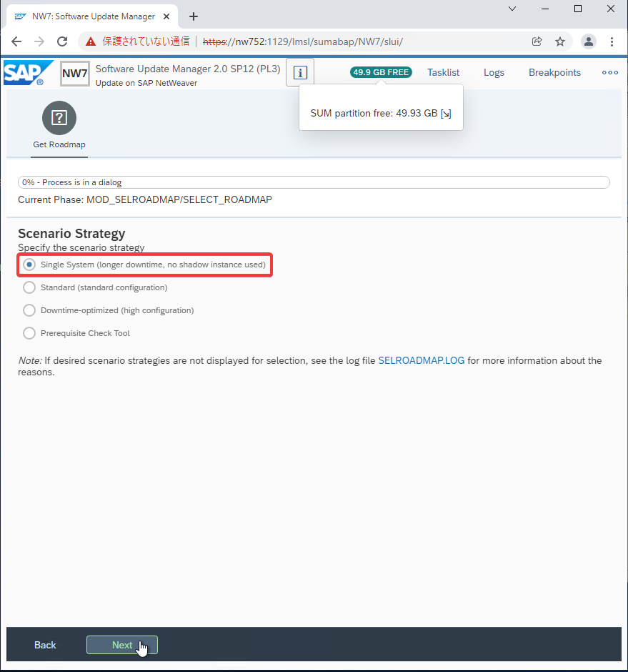Click the Current Phase MOD_SELROADMAP text
Viewport: 628px width, 672px height.
click(145, 199)
